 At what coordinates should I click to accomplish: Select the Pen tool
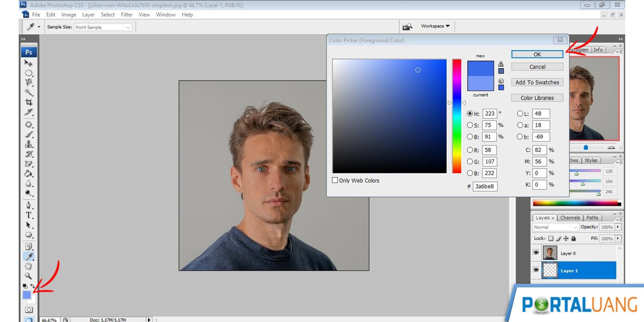click(x=29, y=205)
